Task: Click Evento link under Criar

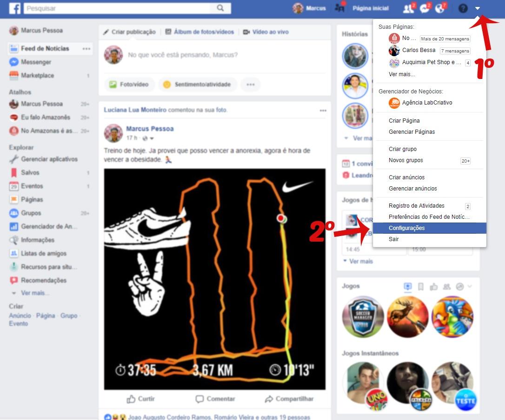Action: tap(18, 323)
